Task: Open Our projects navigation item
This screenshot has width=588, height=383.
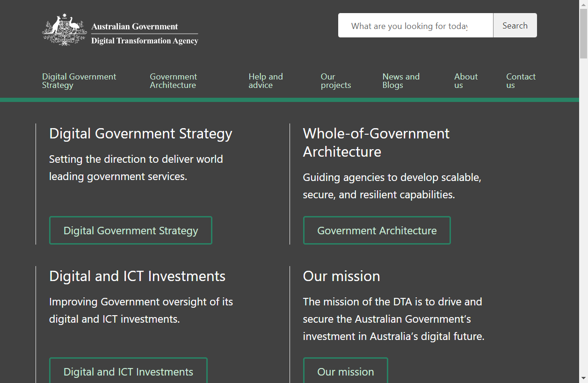Action: click(x=335, y=81)
